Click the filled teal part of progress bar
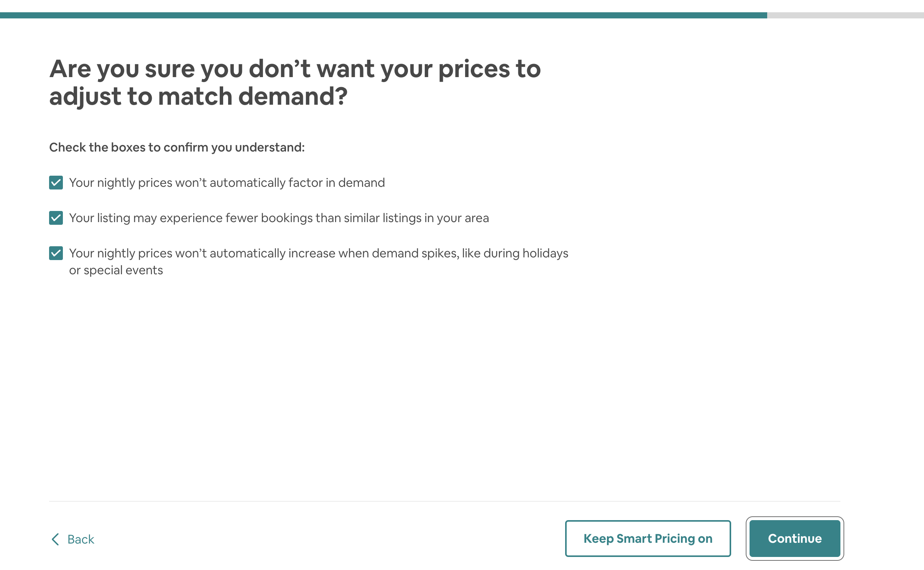The width and height of the screenshot is (924, 570). 383,15
